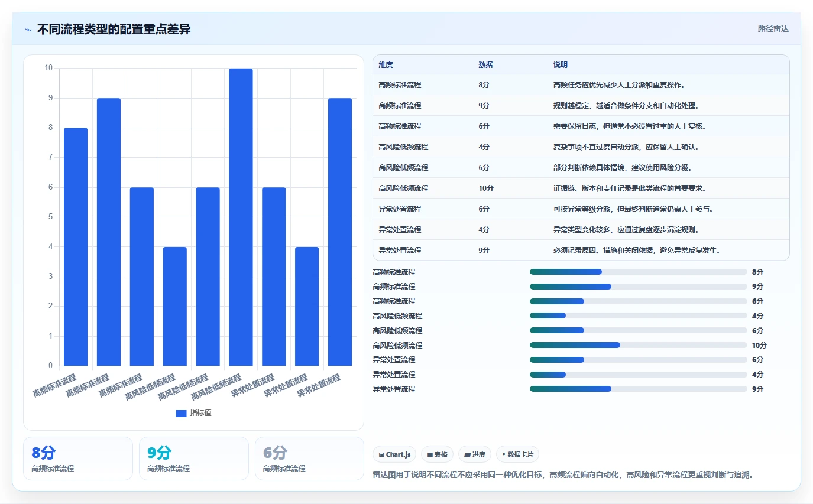
Task: Click the 说明 column header
Action: pyautogui.click(x=561, y=64)
